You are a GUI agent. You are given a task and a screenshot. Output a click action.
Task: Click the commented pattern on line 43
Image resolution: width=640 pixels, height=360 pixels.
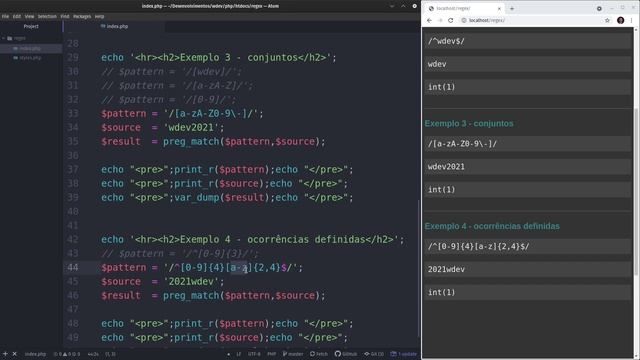click(180, 253)
